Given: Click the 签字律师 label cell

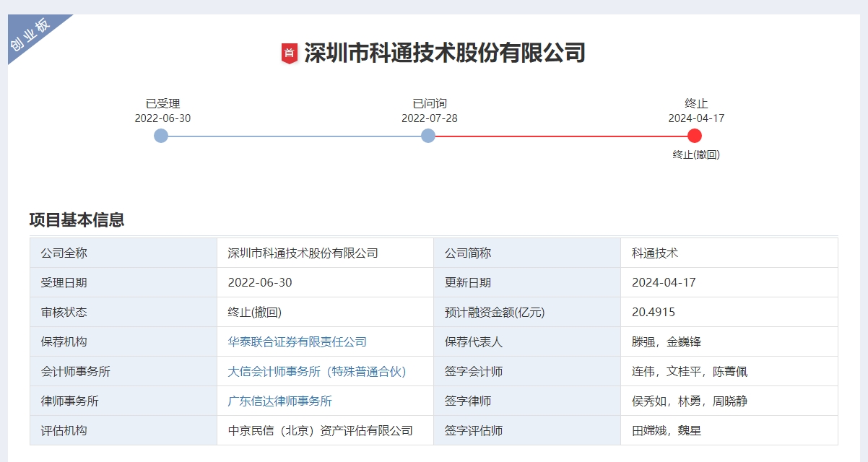Looking at the screenshot, I should (x=527, y=401).
